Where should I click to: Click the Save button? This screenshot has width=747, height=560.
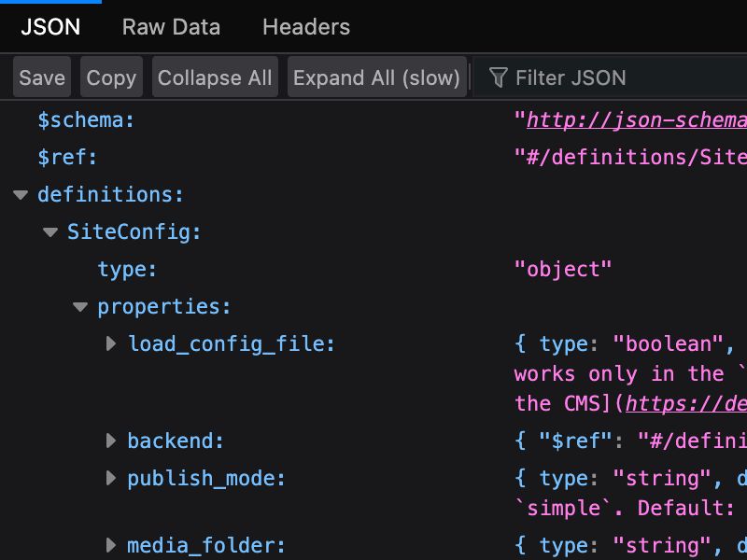click(42, 77)
